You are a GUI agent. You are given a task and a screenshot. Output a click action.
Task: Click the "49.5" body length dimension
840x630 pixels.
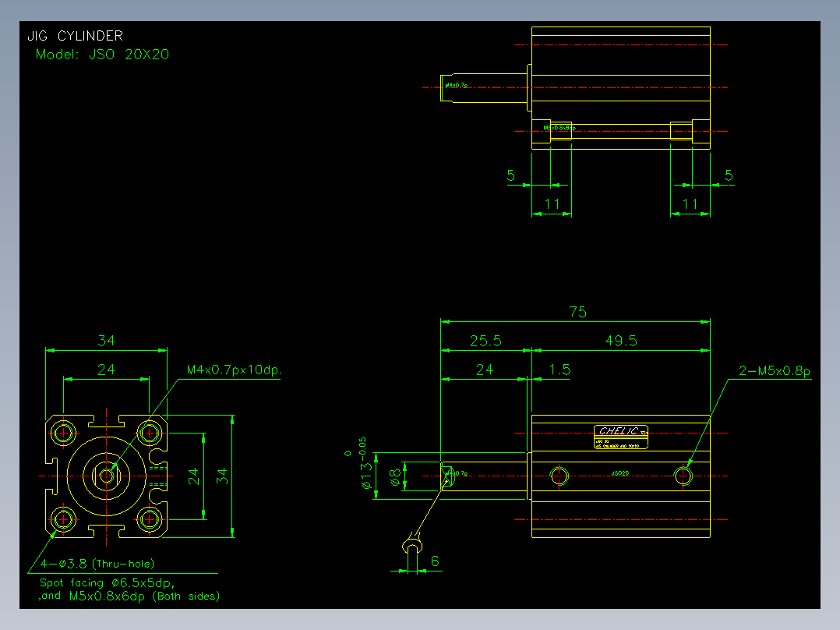(621, 341)
